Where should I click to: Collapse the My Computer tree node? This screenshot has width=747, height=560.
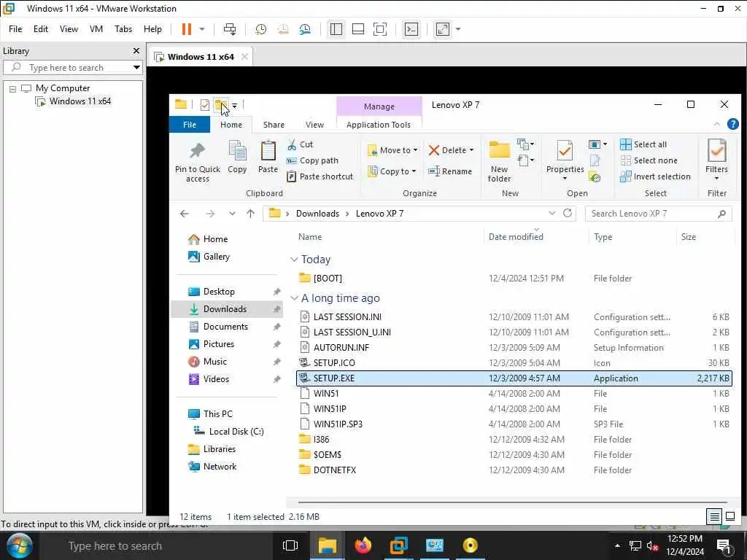pyautogui.click(x=13, y=89)
